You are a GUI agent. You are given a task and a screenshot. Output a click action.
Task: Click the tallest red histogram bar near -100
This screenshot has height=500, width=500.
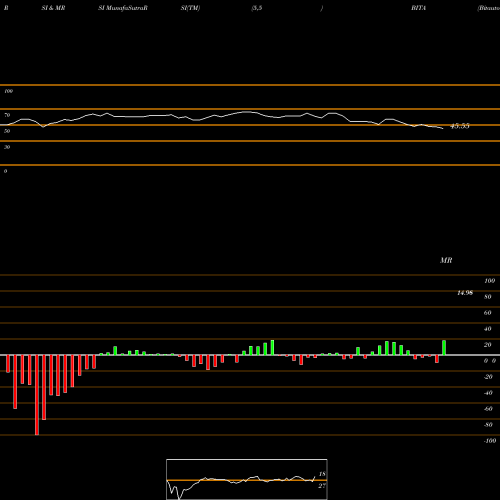[37, 395]
